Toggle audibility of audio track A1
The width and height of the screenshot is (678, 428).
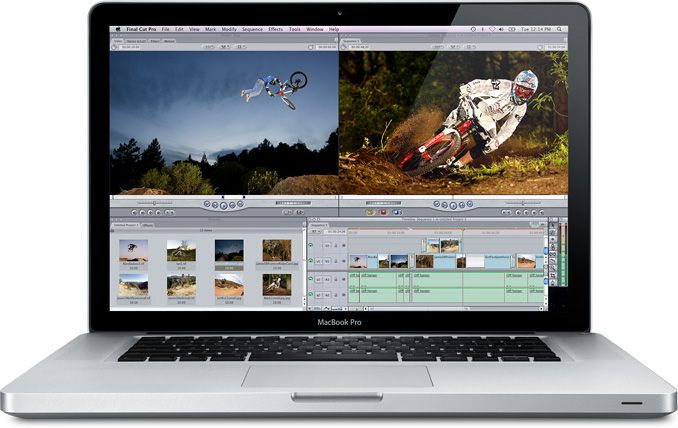tap(310, 279)
